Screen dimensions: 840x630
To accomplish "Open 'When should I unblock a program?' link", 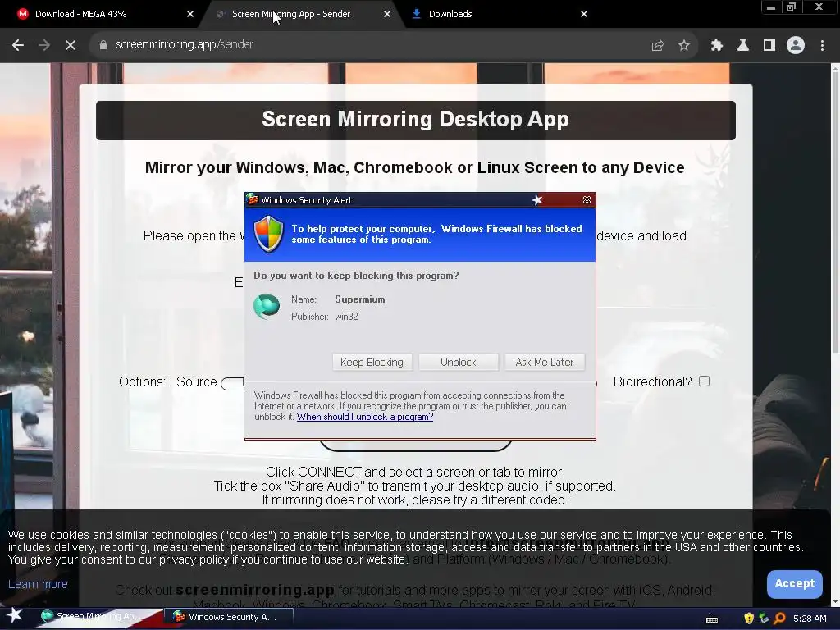I will 365,417.
